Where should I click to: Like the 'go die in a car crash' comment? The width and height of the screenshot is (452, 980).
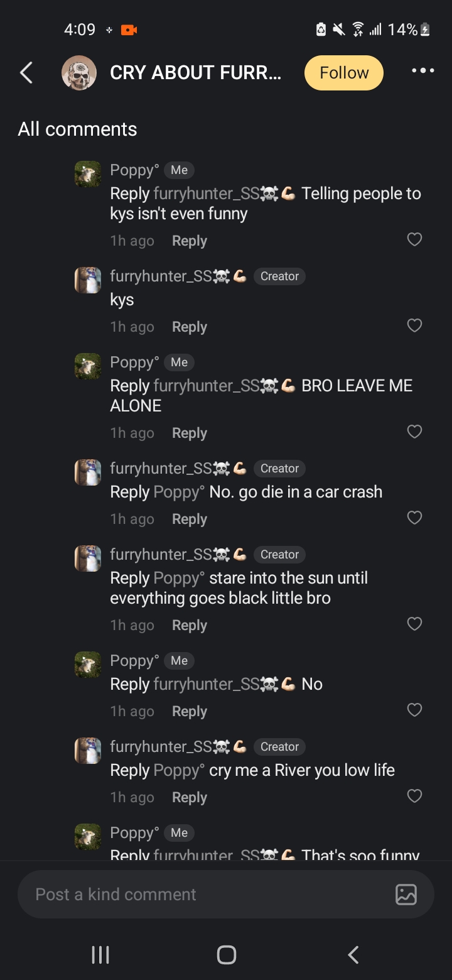414,518
